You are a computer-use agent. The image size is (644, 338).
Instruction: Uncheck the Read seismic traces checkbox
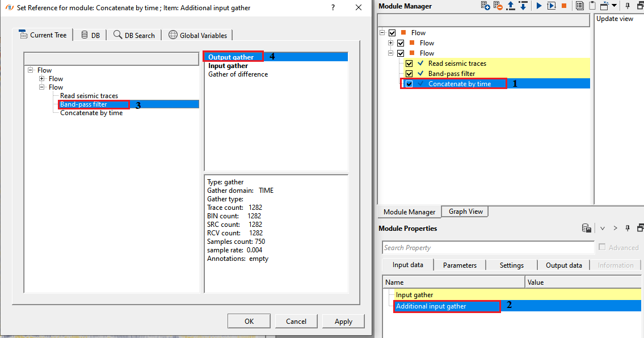coord(409,64)
